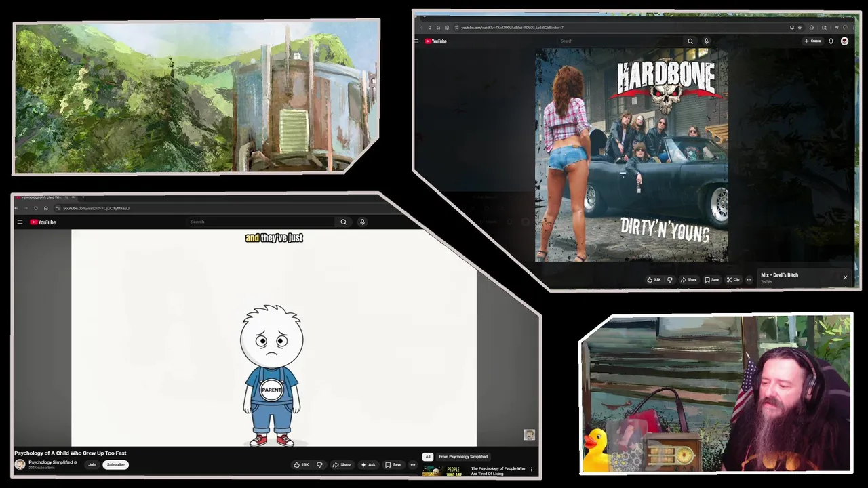Open 'The Psychology of People Who Are Tired Of Living'
This screenshot has height=488, width=868.
[498, 471]
